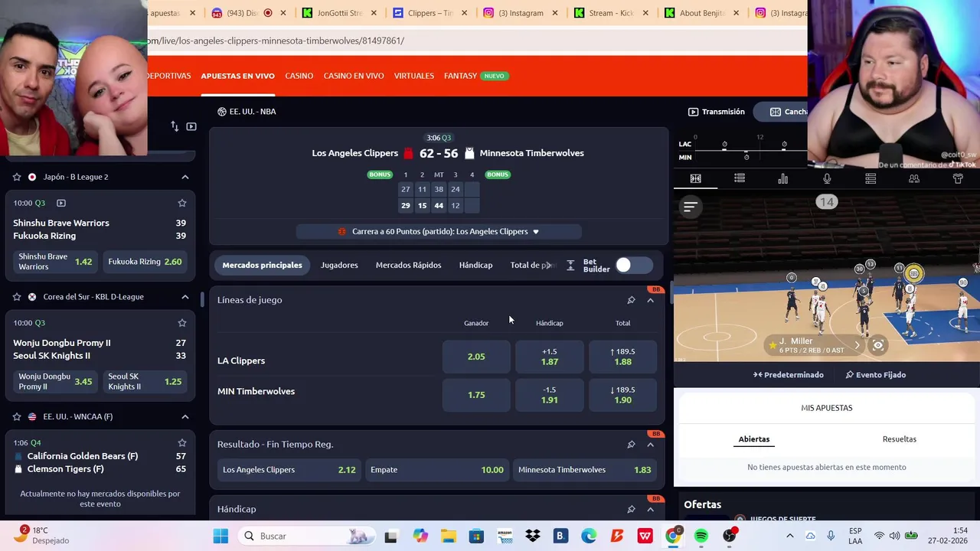This screenshot has height=551, width=980.
Task: Select LA Clippers +1.5 handicap 1.87
Action: (550, 357)
